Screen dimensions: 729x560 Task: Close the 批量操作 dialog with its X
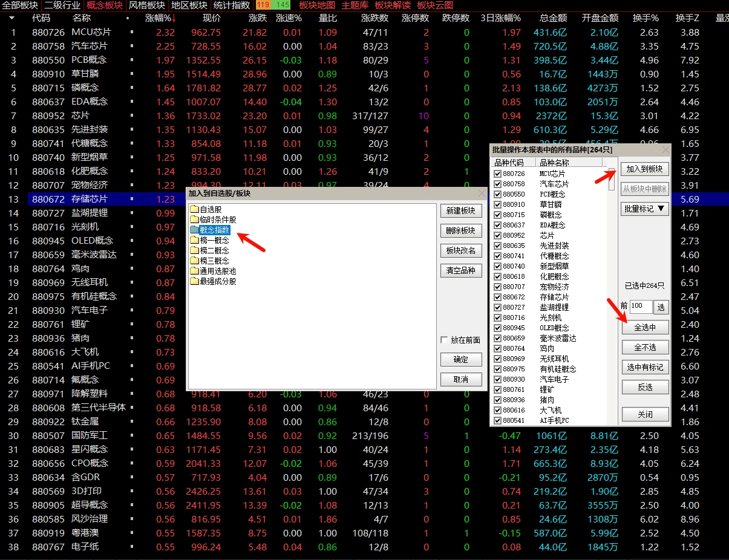coord(665,149)
